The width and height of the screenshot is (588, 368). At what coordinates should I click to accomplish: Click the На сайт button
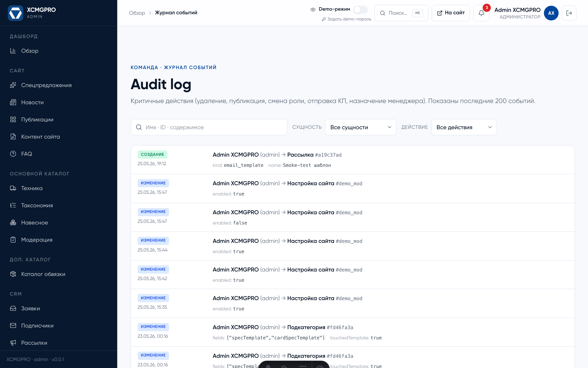pyautogui.click(x=451, y=13)
